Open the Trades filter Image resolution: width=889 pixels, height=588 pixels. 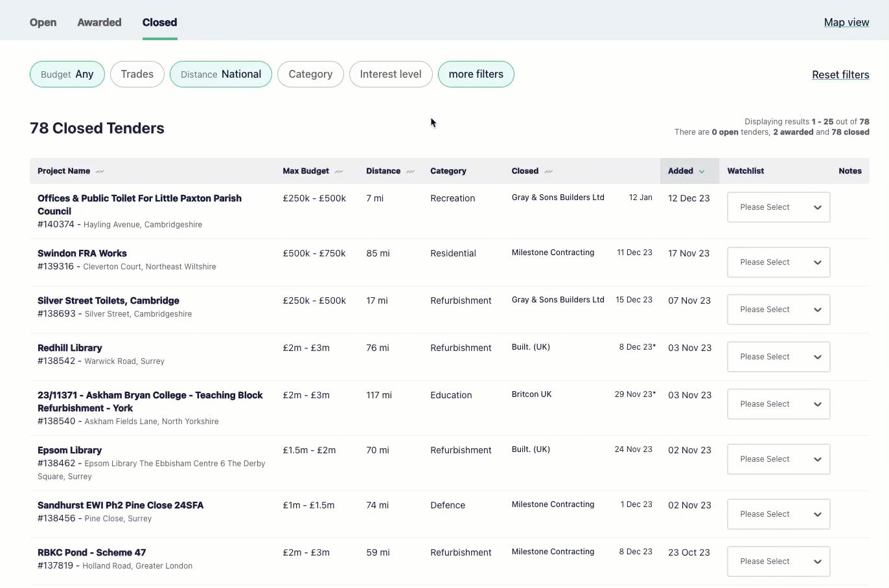tap(137, 74)
